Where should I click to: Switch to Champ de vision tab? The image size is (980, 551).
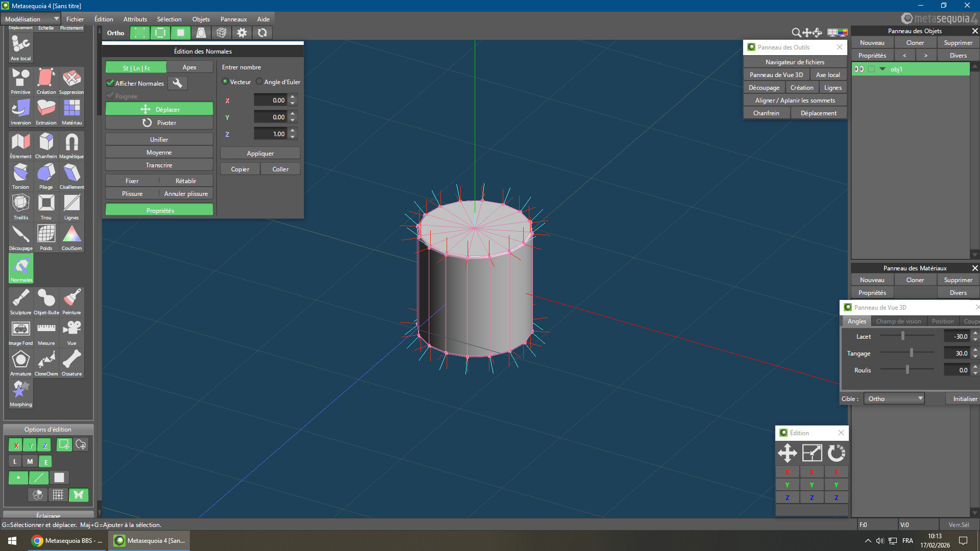[898, 321]
